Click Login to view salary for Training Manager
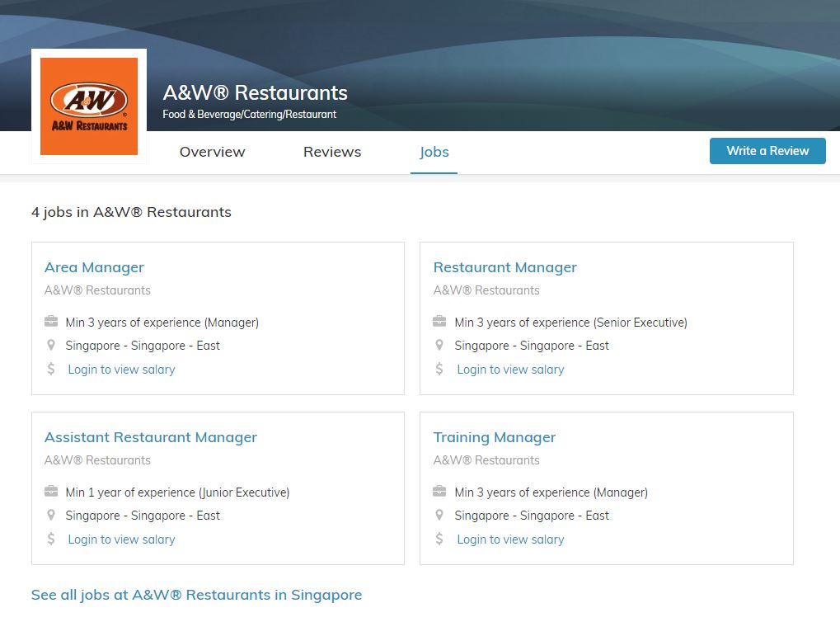The width and height of the screenshot is (840, 622). pos(510,540)
